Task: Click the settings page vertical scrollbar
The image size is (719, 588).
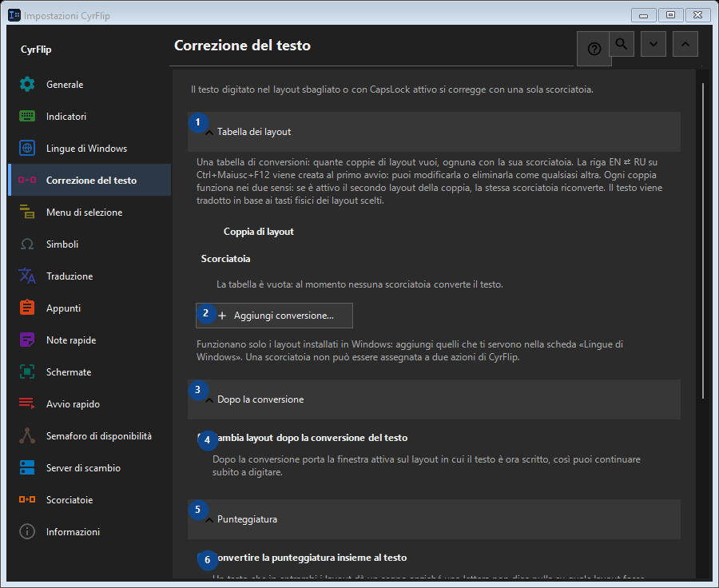Action: [703, 240]
